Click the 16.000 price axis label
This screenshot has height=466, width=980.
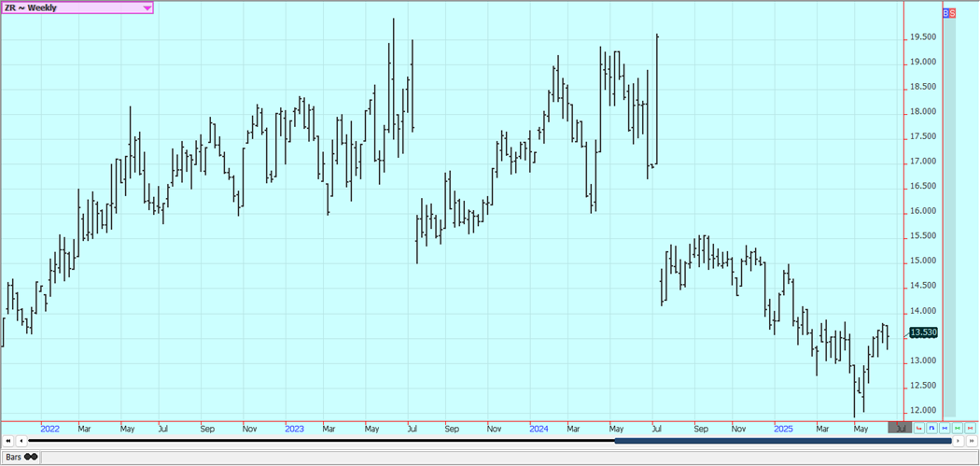tap(922, 211)
